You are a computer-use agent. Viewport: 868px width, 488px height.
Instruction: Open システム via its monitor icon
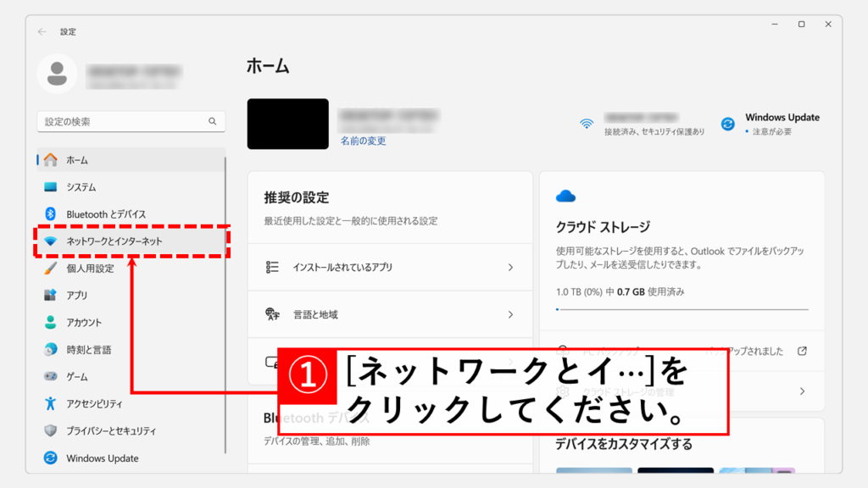coord(51,187)
